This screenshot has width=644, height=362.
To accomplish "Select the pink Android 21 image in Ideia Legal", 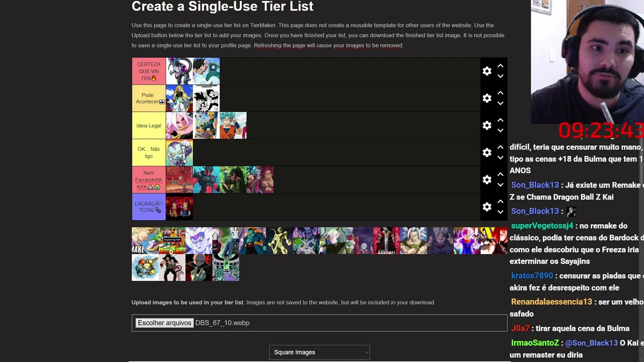I will [x=179, y=126].
